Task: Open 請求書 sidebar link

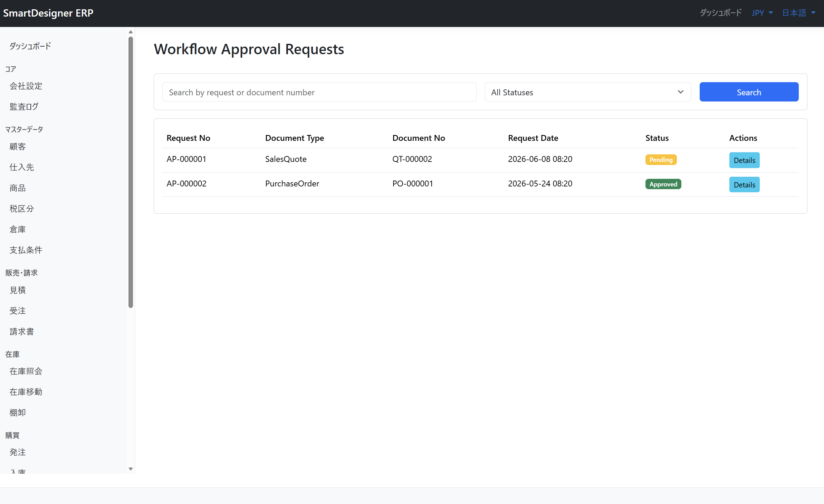Action: coord(22,331)
